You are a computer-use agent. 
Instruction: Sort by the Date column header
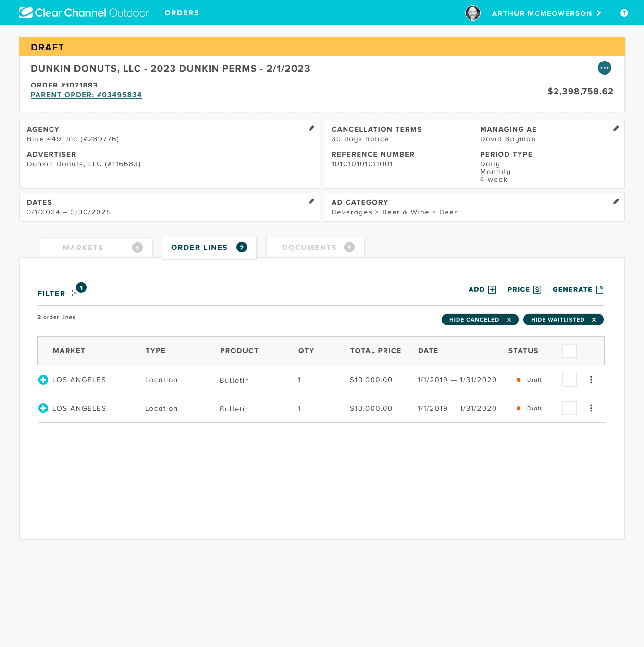pos(428,351)
